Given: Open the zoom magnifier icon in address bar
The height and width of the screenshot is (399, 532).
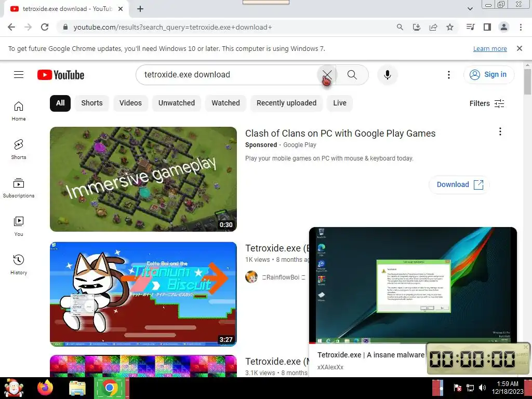Looking at the screenshot, I should pos(400,27).
